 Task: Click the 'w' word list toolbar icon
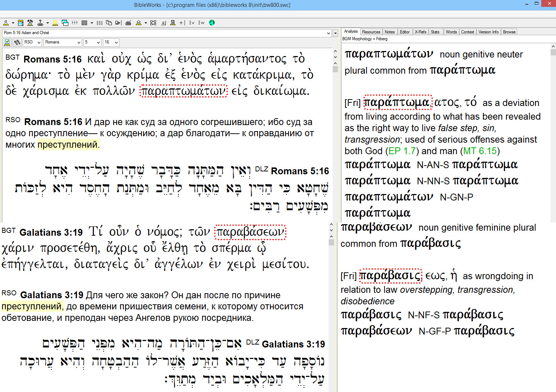pyautogui.click(x=201, y=23)
